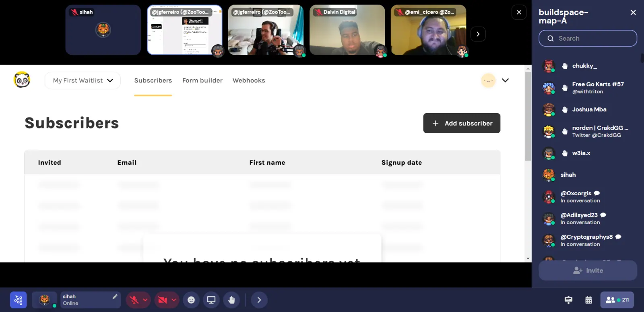Switch to Subscribers tab
Viewport: 644px width, 312px height.
click(x=153, y=81)
